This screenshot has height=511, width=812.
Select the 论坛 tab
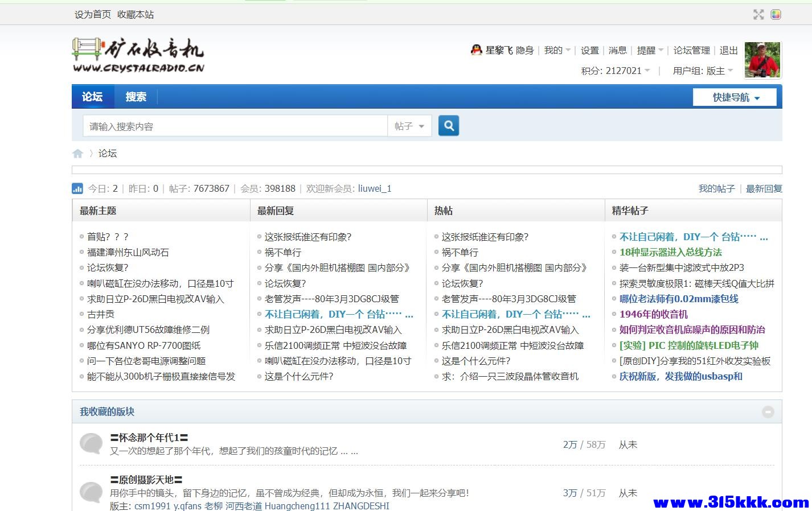click(92, 97)
